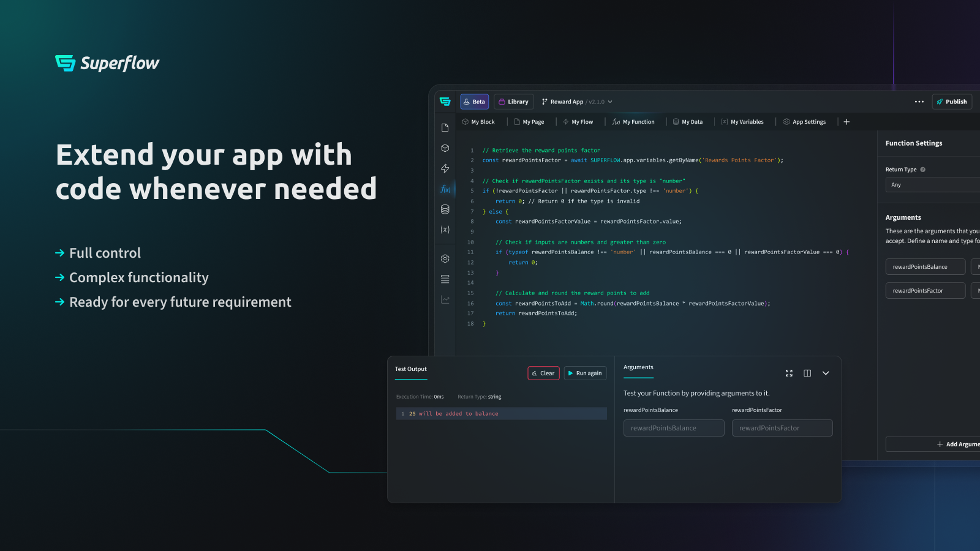Switch to the My Flow tab
The height and width of the screenshot is (551, 980).
point(578,122)
